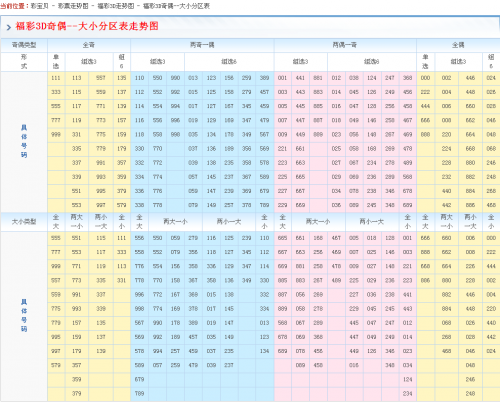
Task: Select the 形式 row label
Action: pyautogui.click(x=24, y=61)
